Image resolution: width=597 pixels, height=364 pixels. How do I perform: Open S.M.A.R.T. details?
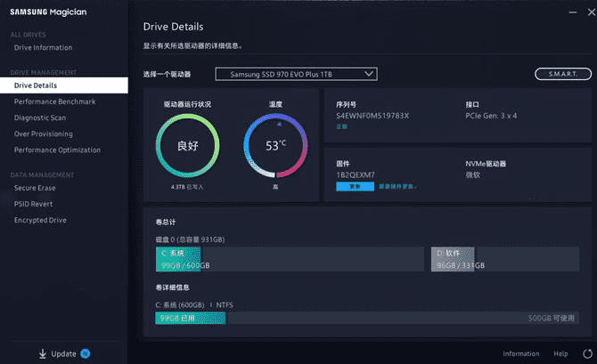click(x=563, y=74)
